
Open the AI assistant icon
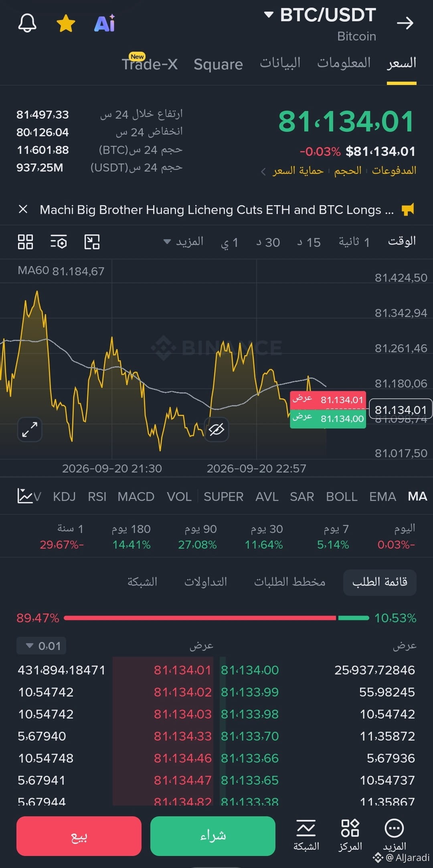point(105,23)
